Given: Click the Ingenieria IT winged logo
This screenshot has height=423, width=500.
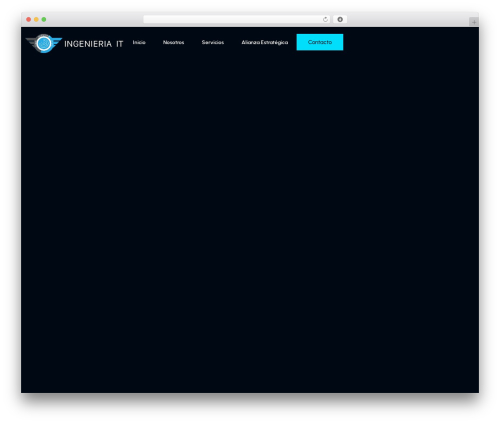Looking at the screenshot, I should [x=44, y=43].
